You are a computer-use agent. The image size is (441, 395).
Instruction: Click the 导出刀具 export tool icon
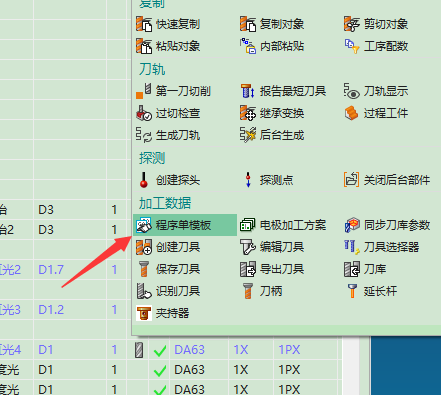(x=248, y=269)
